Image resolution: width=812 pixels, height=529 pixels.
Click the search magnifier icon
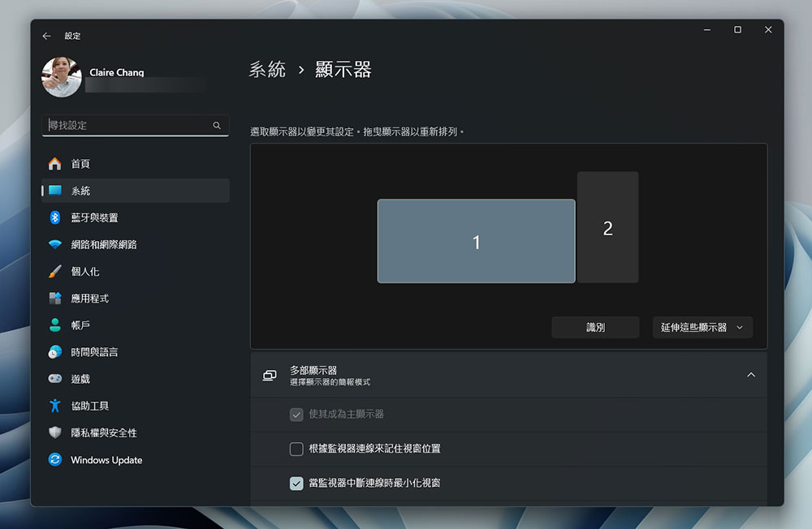[x=217, y=125]
